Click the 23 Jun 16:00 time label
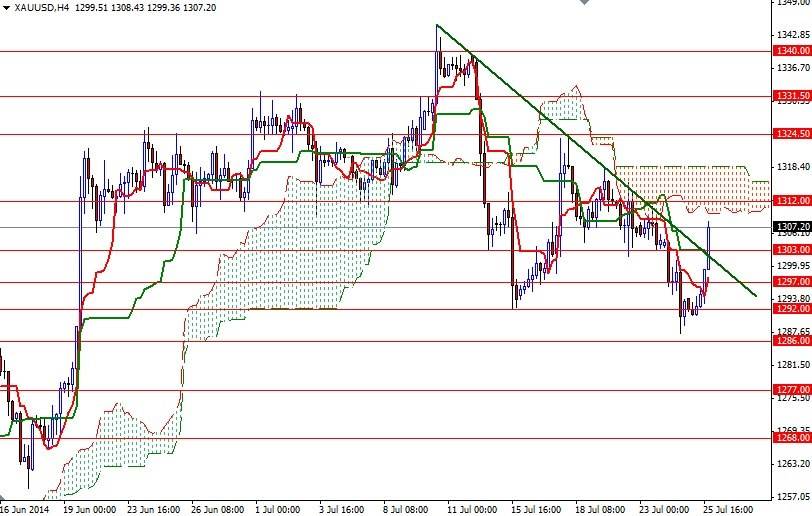Screen dimensions: 812x516 pos(154,509)
